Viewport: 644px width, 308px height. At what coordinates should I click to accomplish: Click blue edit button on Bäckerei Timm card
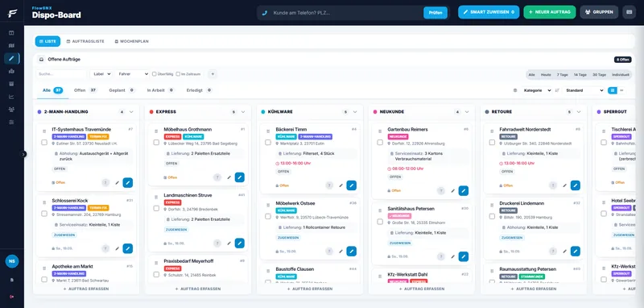352,185
